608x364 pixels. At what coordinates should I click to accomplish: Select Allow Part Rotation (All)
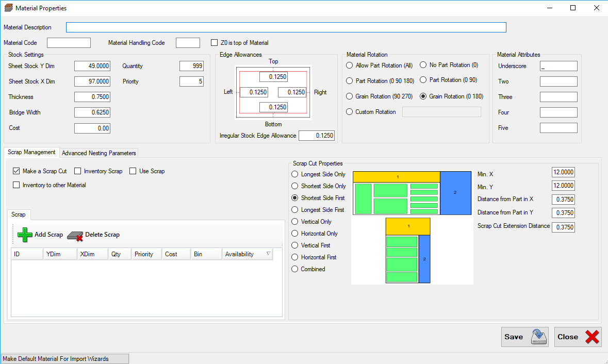pyautogui.click(x=349, y=65)
